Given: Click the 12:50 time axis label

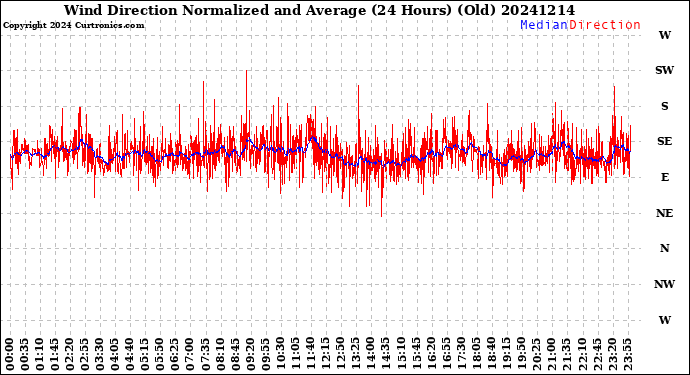Looking at the screenshot, I should [x=340, y=354].
